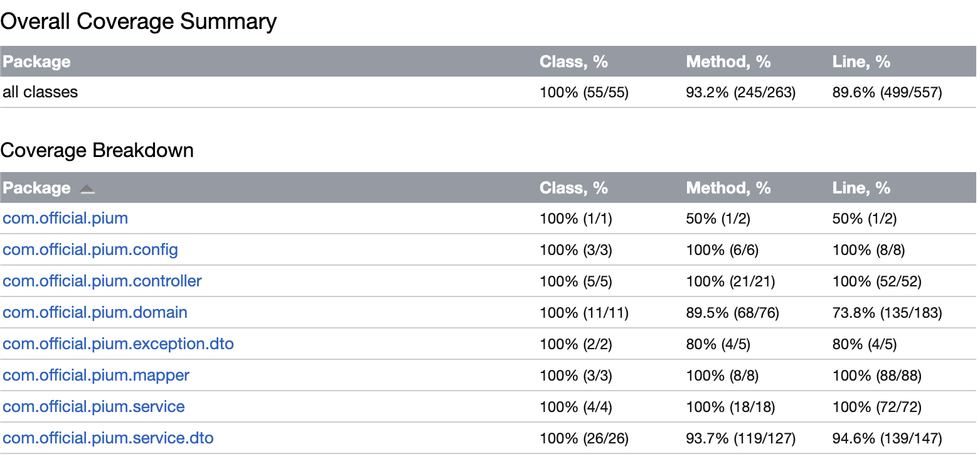Select the 'all classes' summary row label
Screen dimensions: 980x461
click(40, 92)
